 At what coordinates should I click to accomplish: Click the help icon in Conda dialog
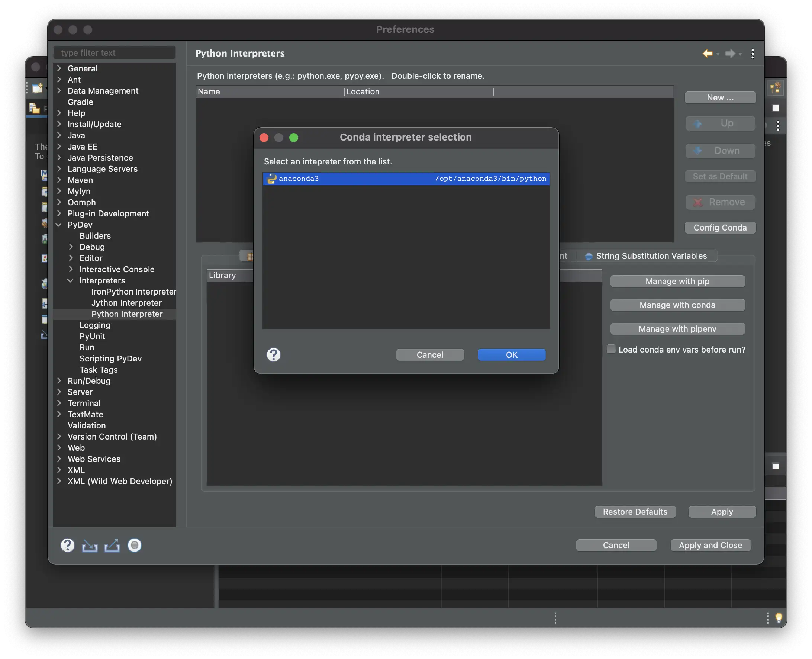[273, 354]
